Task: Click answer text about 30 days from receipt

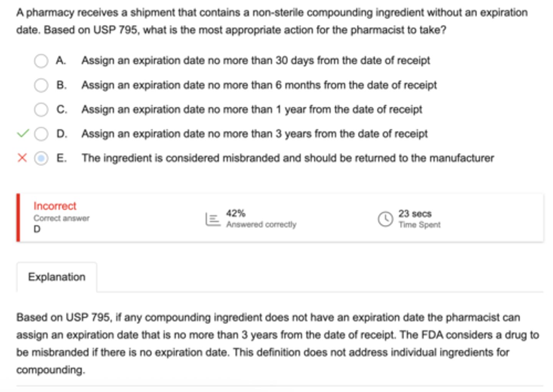Action: click(255, 61)
